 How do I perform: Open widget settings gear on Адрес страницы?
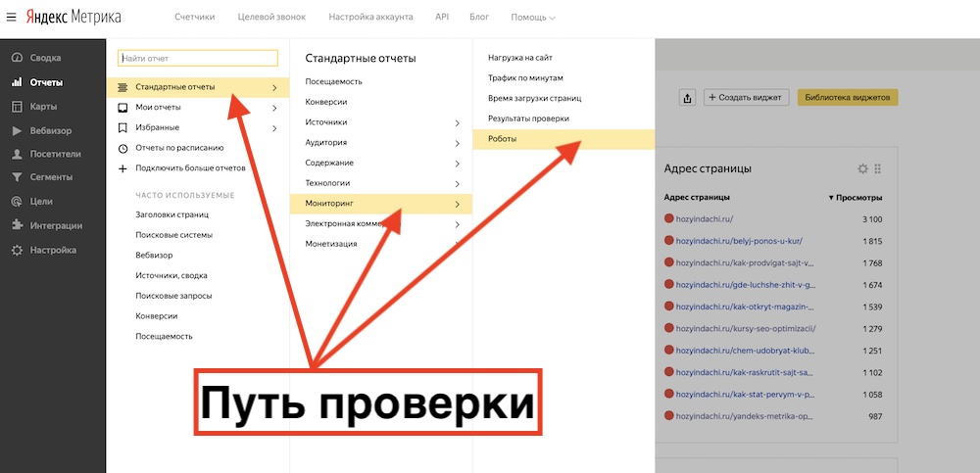863,168
